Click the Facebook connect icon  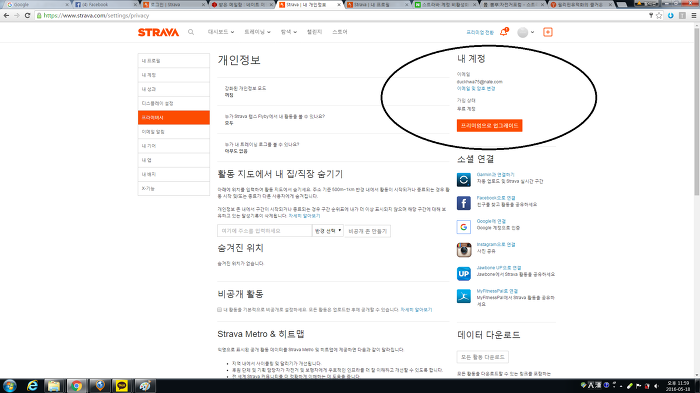pos(463,203)
